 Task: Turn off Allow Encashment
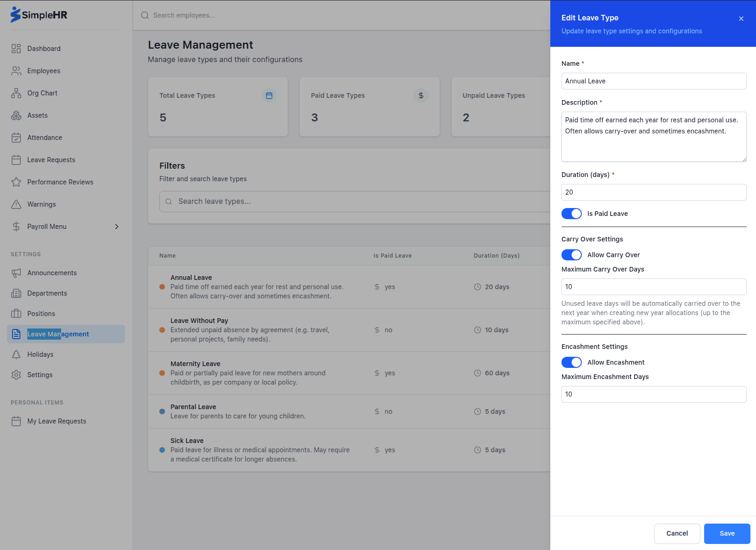coord(572,362)
